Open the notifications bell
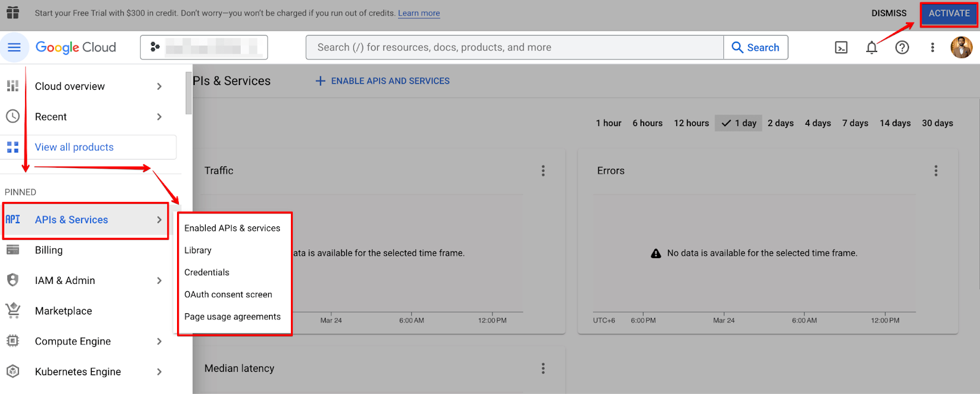Image resolution: width=980 pixels, height=394 pixels. click(872, 48)
